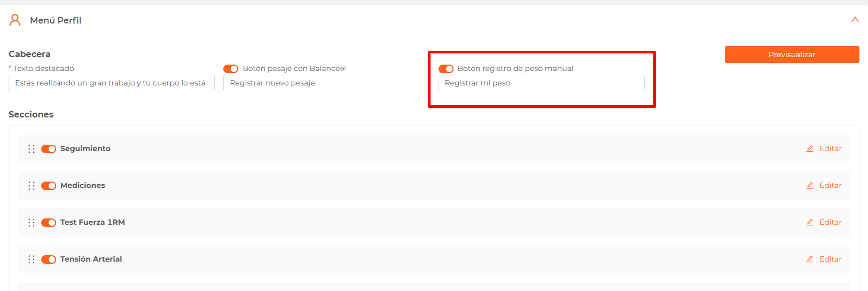Open Editar link for Test Fuerza 1RM
This screenshot has height=291, width=868.
pyautogui.click(x=831, y=222)
